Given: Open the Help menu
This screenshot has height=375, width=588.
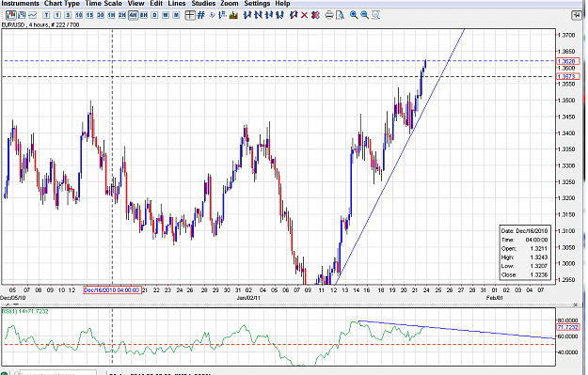Looking at the screenshot, I should point(282,4).
